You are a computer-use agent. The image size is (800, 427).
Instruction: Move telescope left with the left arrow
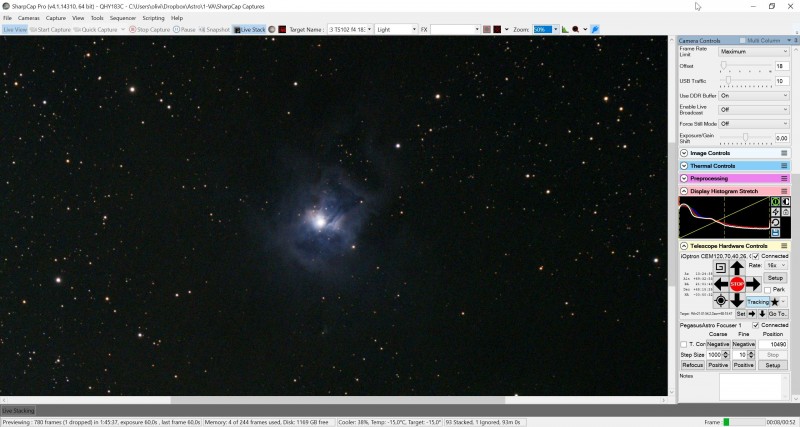(x=721, y=284)
